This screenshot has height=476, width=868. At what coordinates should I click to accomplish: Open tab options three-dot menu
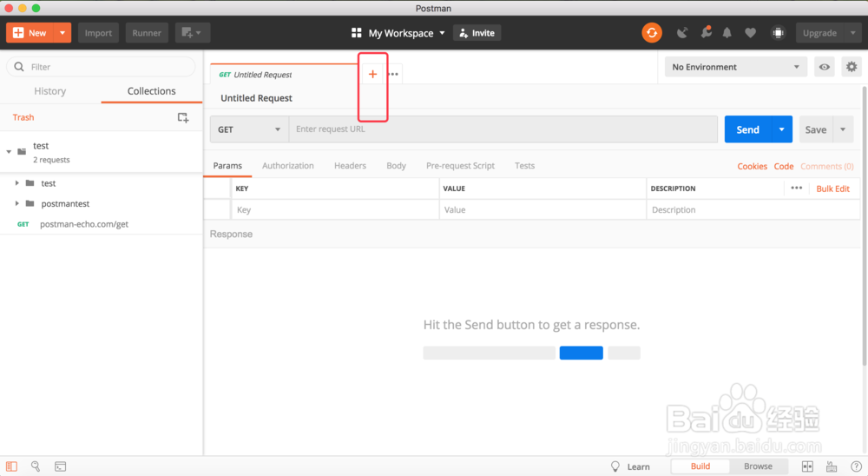[x=393, y=74]
